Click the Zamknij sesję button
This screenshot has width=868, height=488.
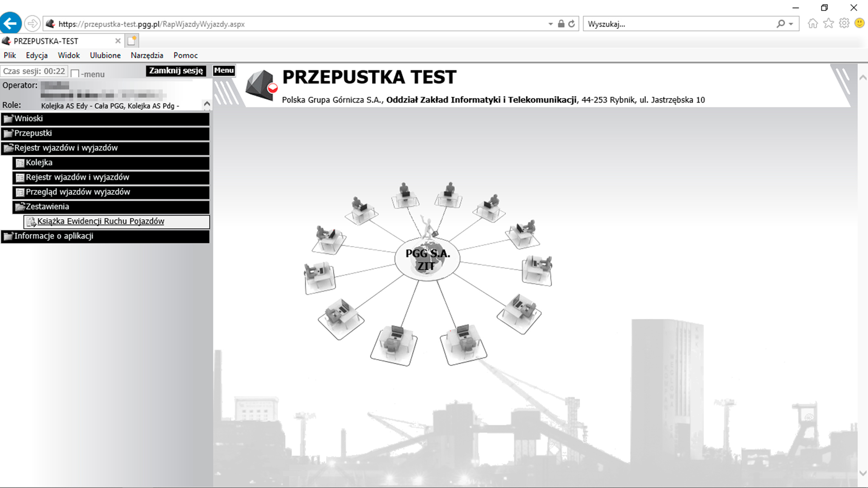[x=176, y=71]
